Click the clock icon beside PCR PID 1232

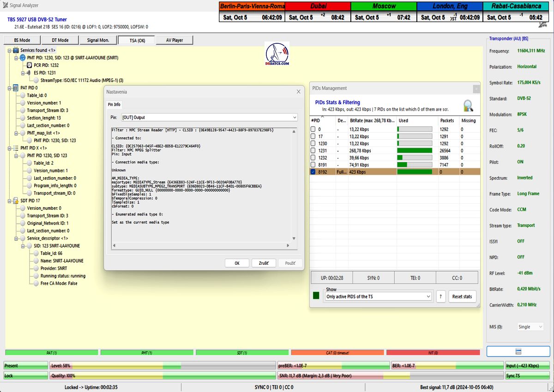tap(29, 65)
